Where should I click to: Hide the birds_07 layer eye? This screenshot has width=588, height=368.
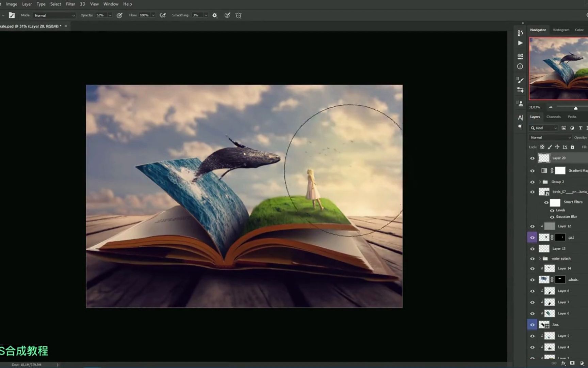click(532, 192)
